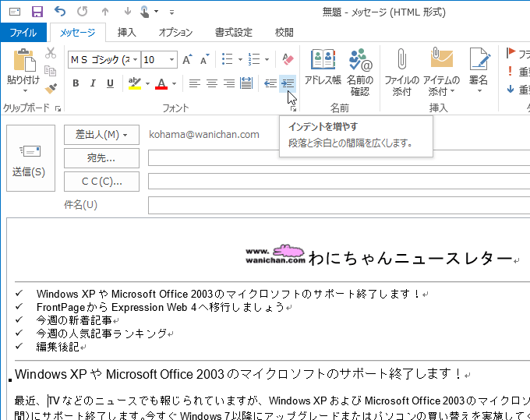Click the distributed alignment icon
530x420 pixels.
(x=246, y=83)
